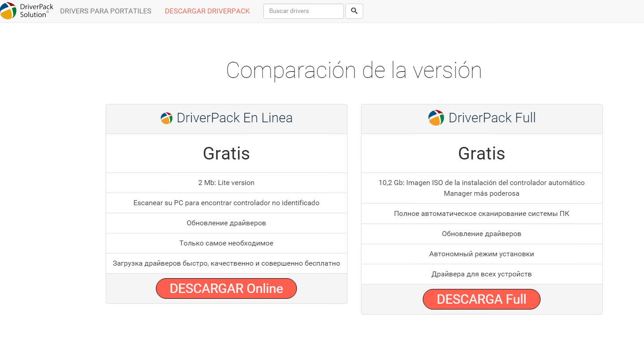644x340 pixels.
Task: Click the DriverPack En Linea title text
Action: click(234, 118)
